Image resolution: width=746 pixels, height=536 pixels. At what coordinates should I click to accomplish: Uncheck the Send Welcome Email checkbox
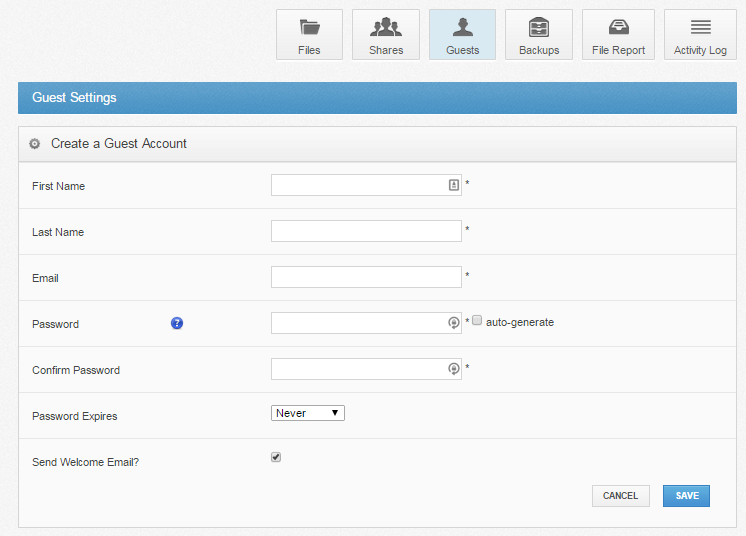[276, 457]
